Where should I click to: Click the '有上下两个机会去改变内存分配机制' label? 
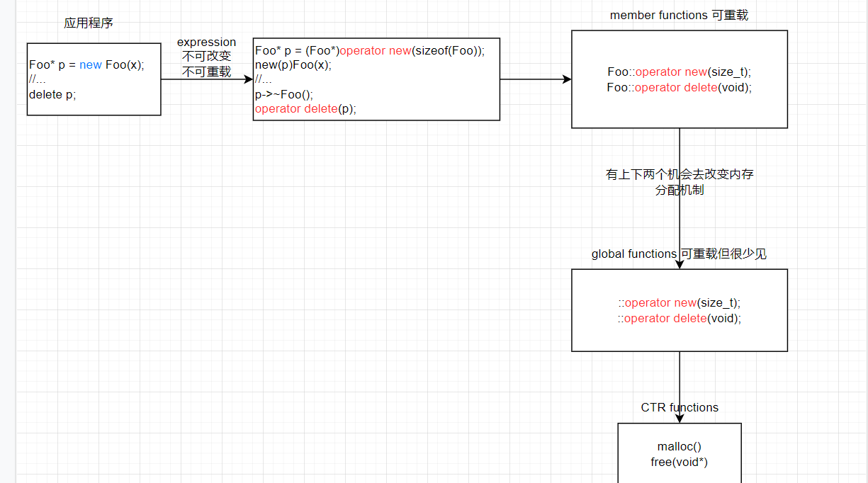(679, 182)
